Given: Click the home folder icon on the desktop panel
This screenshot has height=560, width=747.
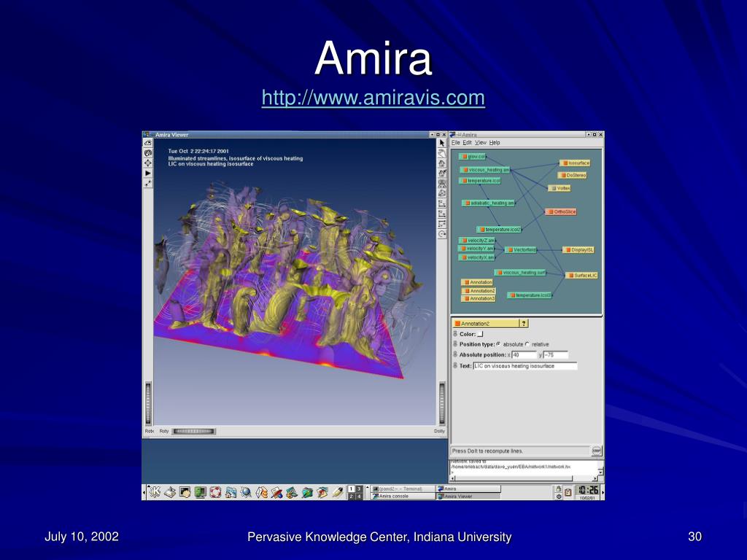Looking at the screenshot, I should [231, 492].
